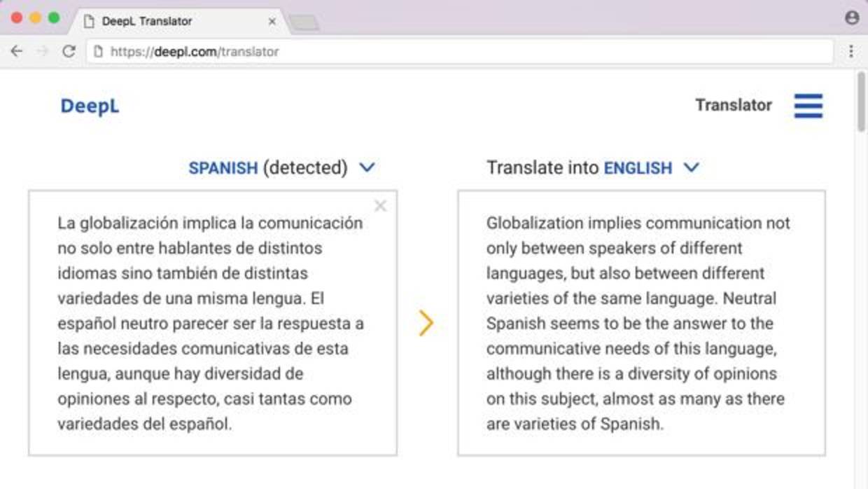Expand the source language chevron dropdown

[367, 168]
